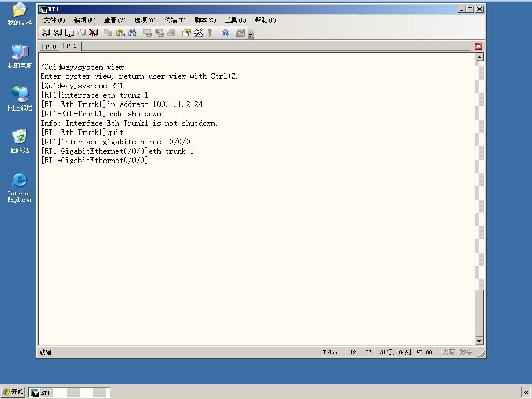Click "[RT1]interface gigabitethernet 0/0/0" line

(x=115, y=142)
